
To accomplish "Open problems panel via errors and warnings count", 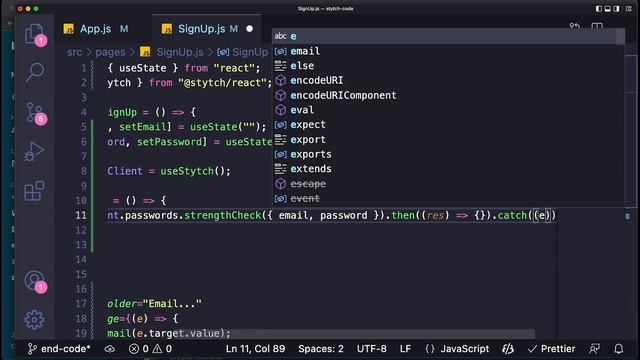I will coord(150,349).
